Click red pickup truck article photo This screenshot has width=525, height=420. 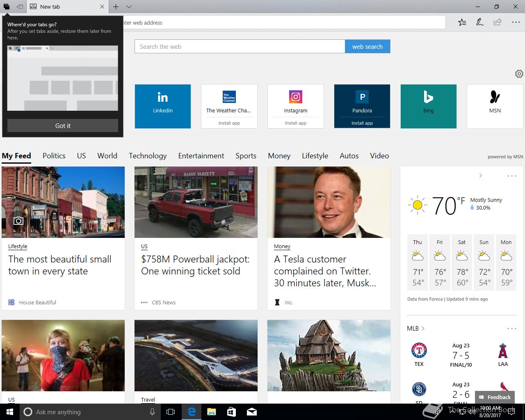(x=196, y=202)
